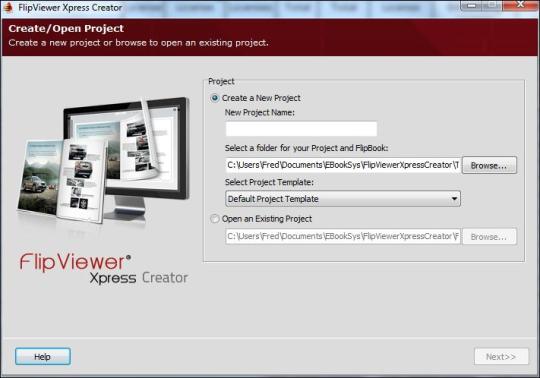Click the flipbook monitor preview image
The width and height of the screenshot is (540, 378).
pos(103,160)
